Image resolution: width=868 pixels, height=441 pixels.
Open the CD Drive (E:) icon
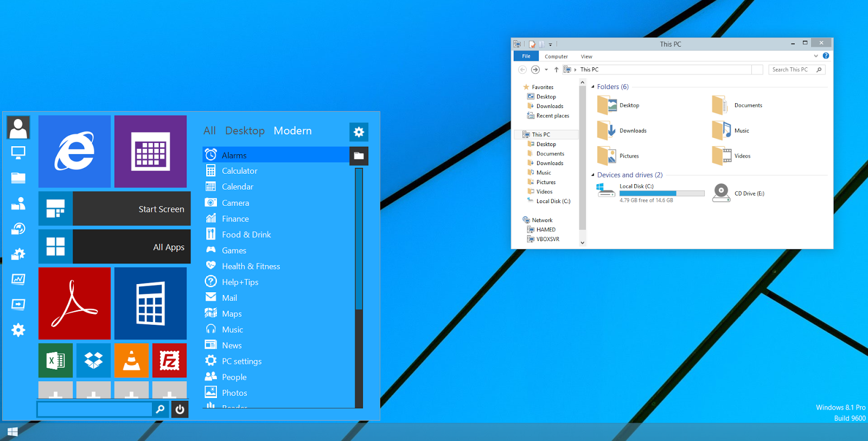721,193
